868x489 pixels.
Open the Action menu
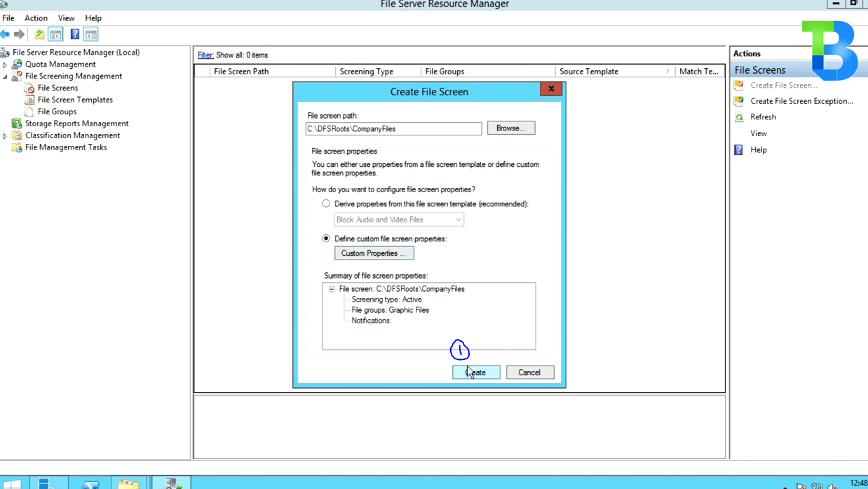[x=36, y=18]
